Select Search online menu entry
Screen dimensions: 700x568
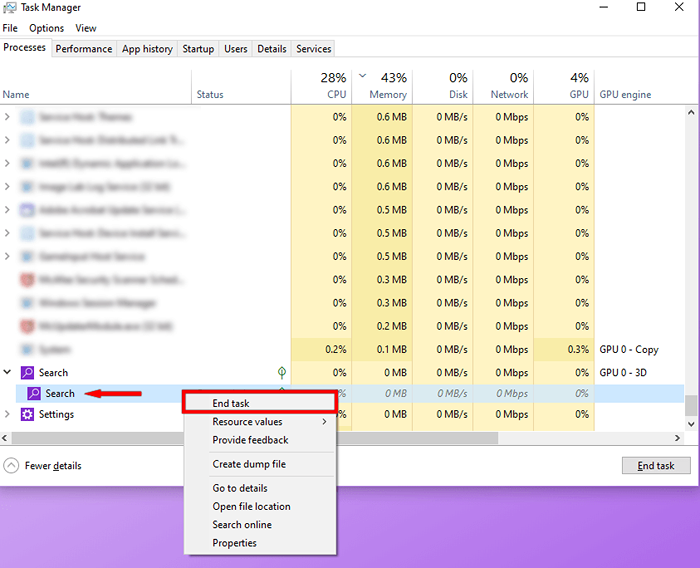point(259,525)
